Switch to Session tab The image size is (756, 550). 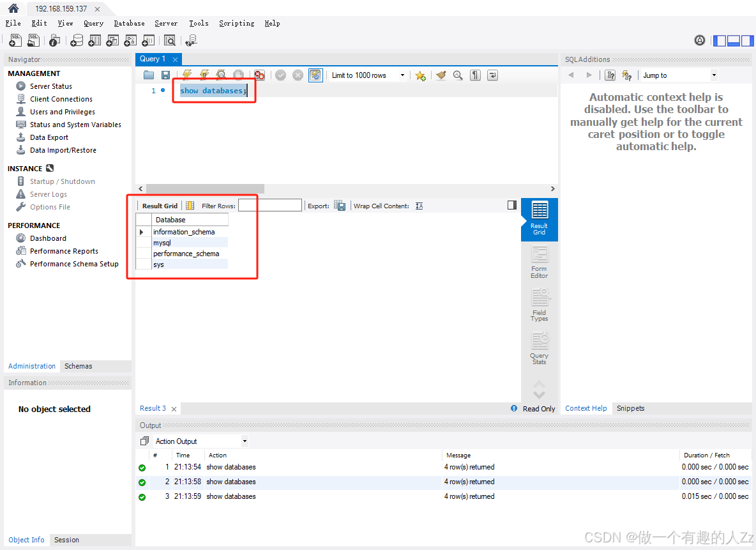point(66,540)
